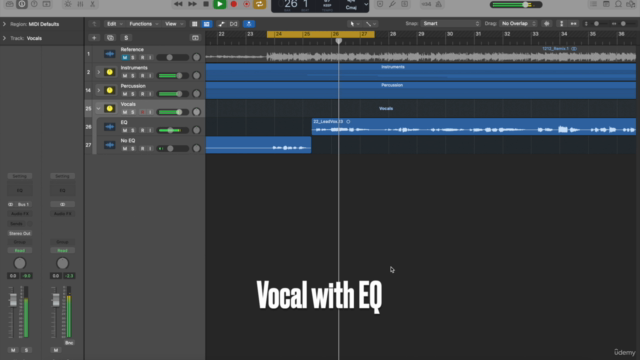
Task: Open the List Editors icon
Action: [x=593, y=4]
